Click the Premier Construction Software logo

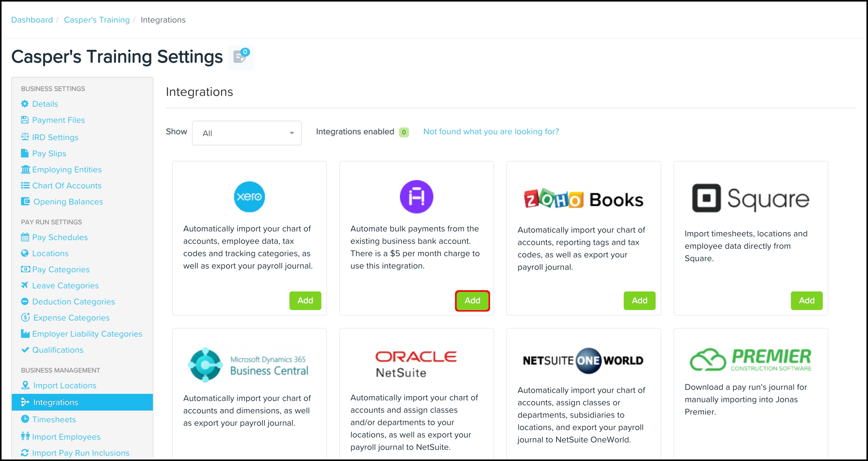click(750, 360)
